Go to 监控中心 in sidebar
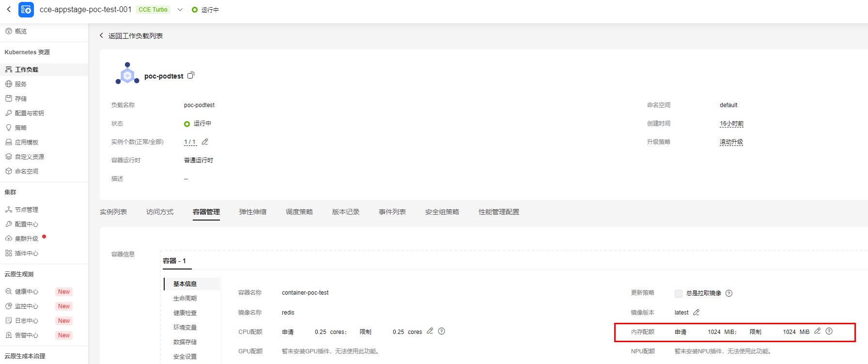This screenshot has height=364, width=868. (26, 306)
